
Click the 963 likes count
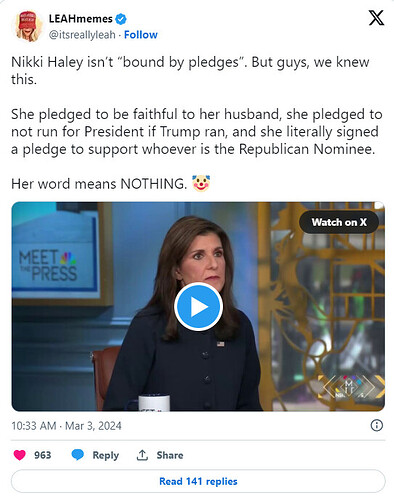(43, 455)
